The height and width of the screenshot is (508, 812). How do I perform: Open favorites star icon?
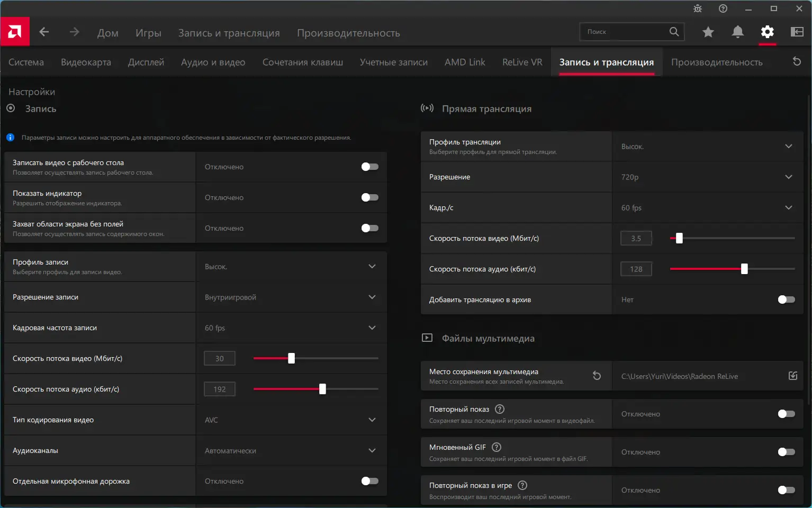(x=708, y=32)
